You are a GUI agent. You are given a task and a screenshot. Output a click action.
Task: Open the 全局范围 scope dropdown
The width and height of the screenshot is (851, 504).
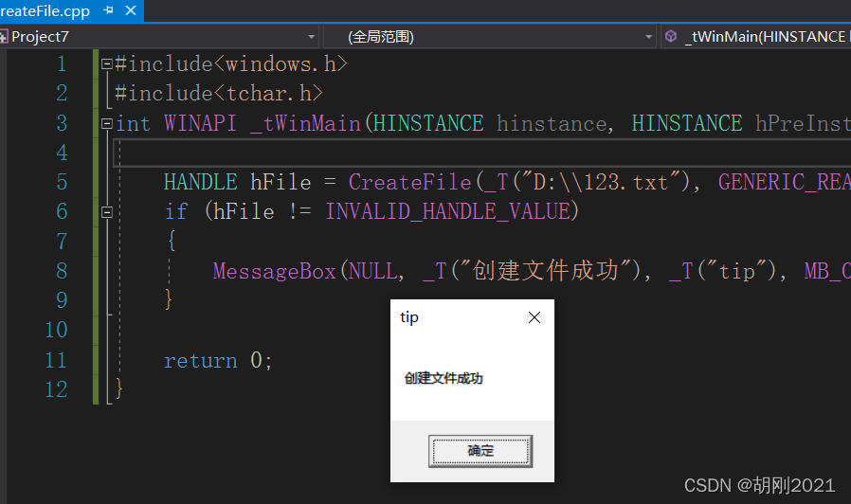point(648,37)
